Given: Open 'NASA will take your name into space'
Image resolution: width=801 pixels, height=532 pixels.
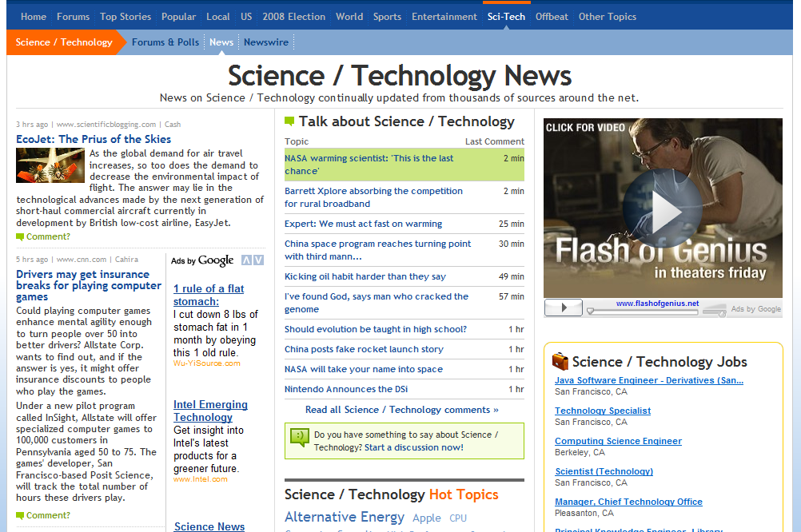Looking at the screenshot, I should point(364,369).
